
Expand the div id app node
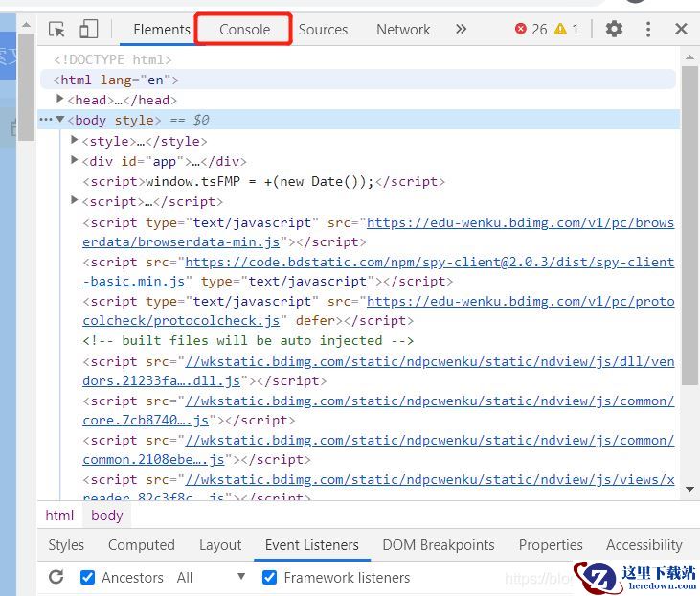76,161
